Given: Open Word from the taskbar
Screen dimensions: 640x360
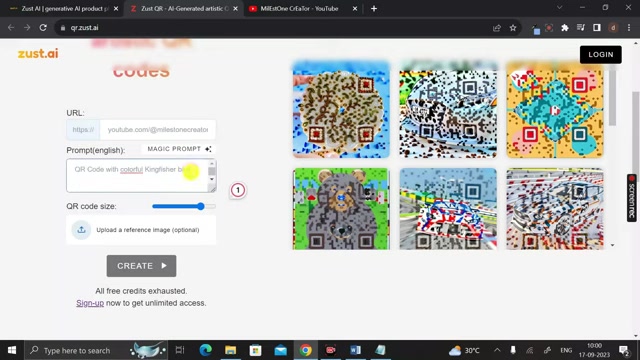Looking at the screenshot, I should point(355,350).
